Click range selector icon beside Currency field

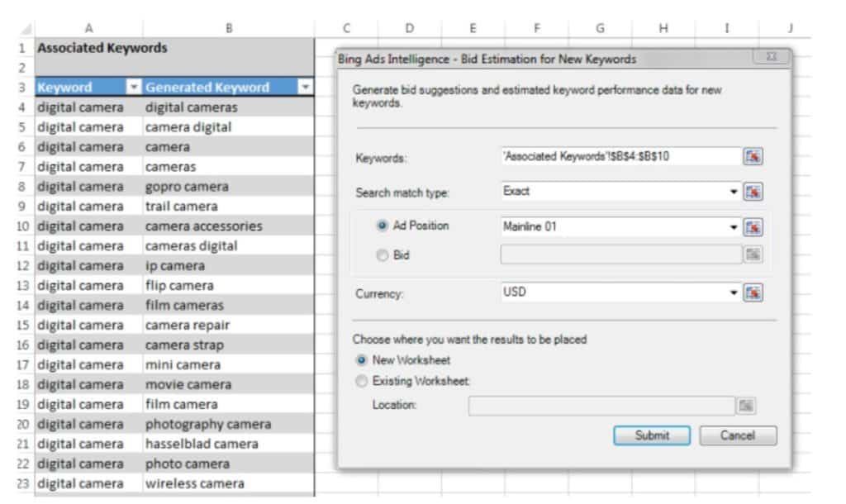click(x=752, y=292)
